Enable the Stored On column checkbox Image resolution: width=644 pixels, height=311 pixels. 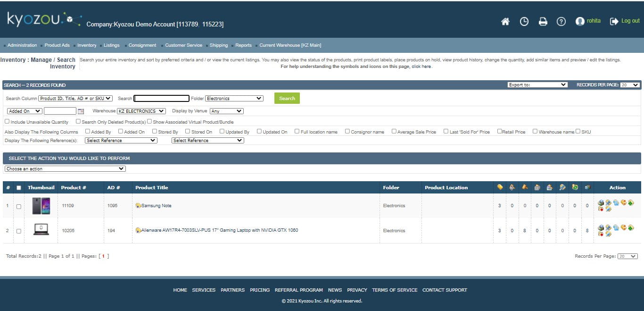pyautogui.click(x=188, y=131)
